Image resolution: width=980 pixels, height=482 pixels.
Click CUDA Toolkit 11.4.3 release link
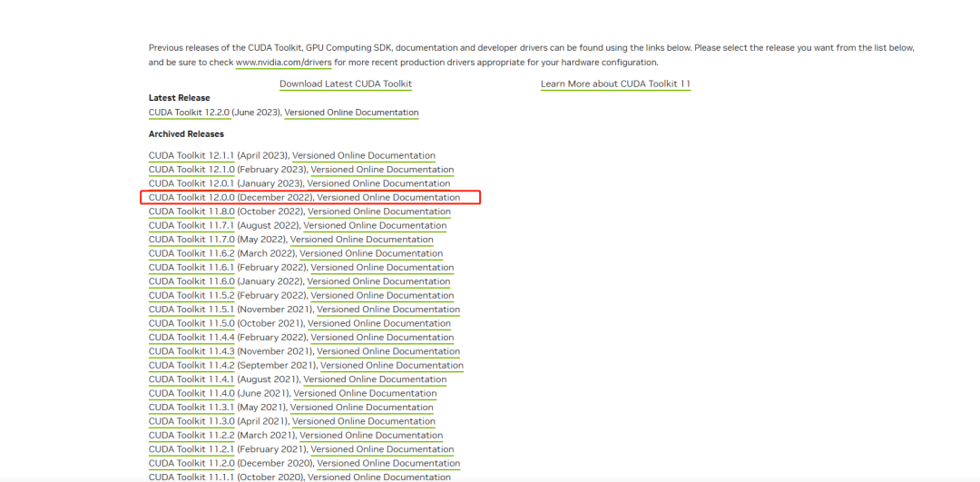(x=191, y=351)
